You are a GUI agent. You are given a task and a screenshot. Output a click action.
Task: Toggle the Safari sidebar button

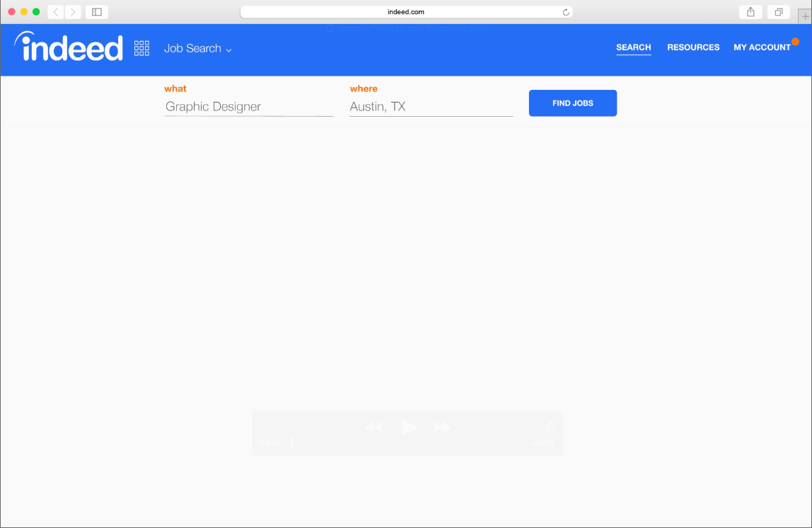pos(97,12)
